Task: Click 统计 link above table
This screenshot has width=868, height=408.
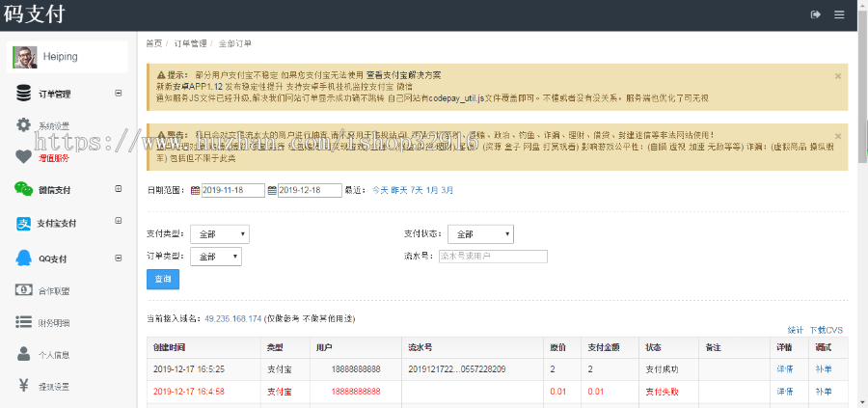Action: point(796,330)
